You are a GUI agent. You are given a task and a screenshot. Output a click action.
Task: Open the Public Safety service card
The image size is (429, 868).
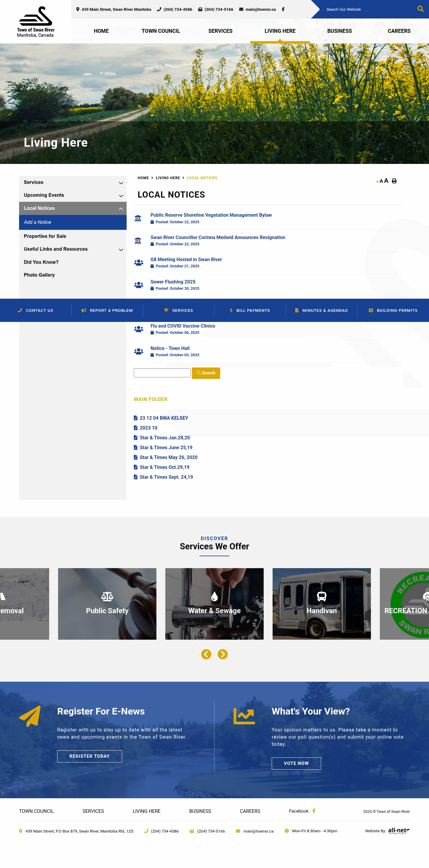click(107, 604)
